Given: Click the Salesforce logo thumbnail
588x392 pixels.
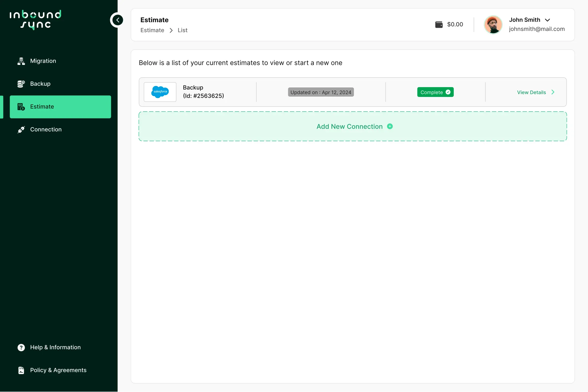Looking at the screenshot, I should click(x=160, y=92).
